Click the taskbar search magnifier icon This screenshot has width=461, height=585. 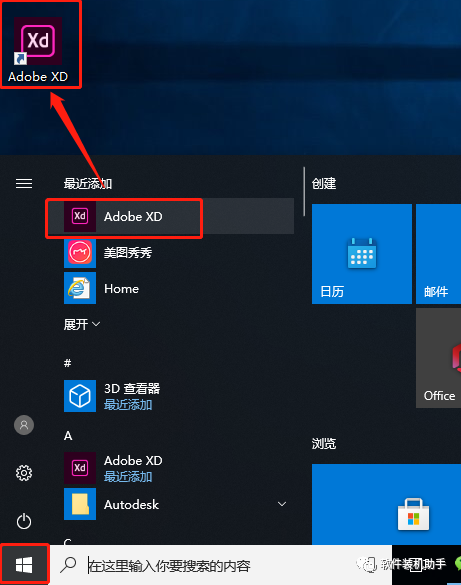(68, 565)
